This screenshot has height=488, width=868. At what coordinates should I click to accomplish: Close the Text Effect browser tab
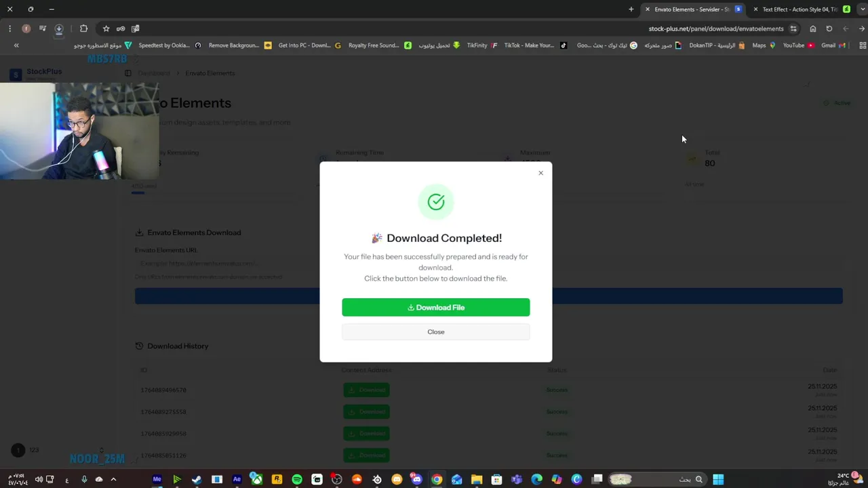[x=755, y=9]
